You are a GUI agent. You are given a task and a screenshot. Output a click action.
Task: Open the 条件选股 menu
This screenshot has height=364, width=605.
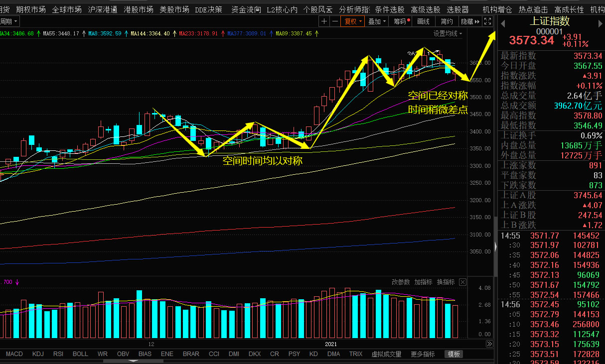(390, 9)
